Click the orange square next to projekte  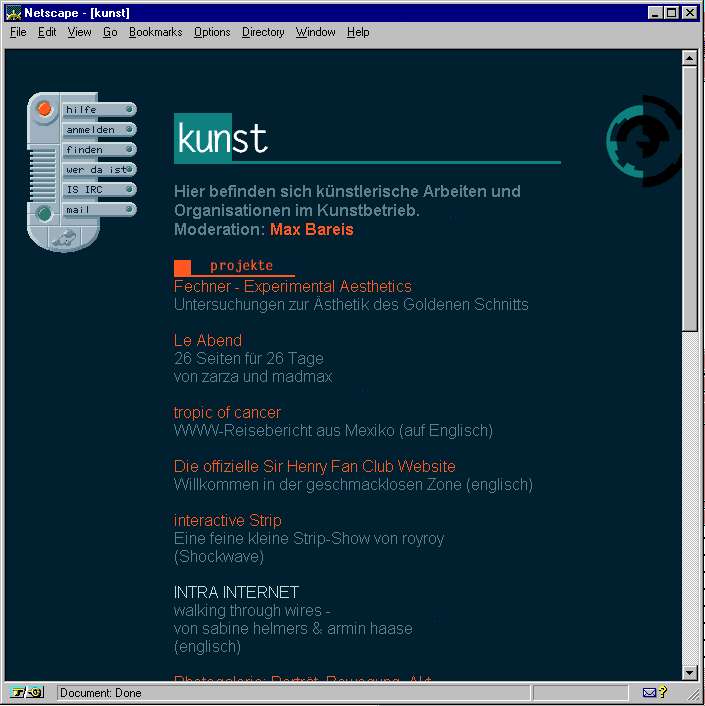coord(182,267)
